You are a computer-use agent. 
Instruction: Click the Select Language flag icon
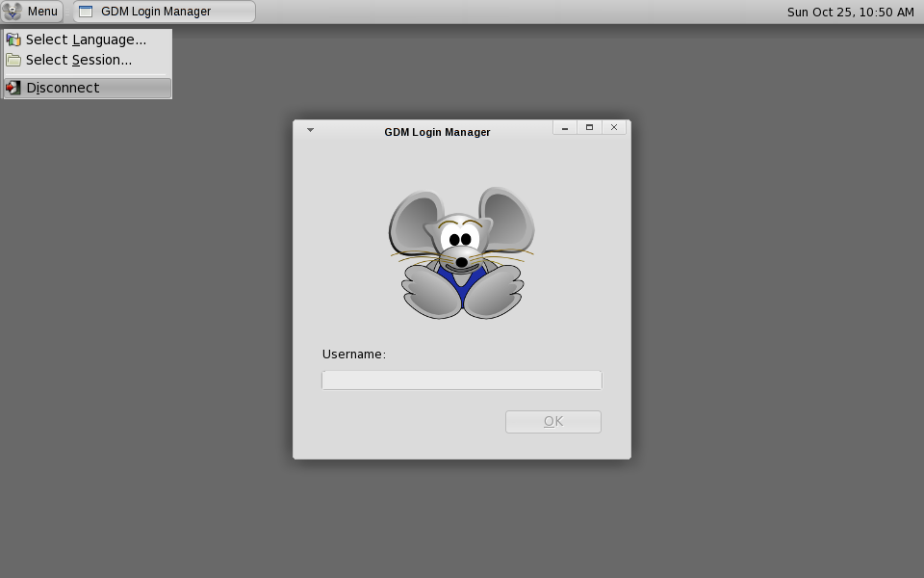[13, 39]
